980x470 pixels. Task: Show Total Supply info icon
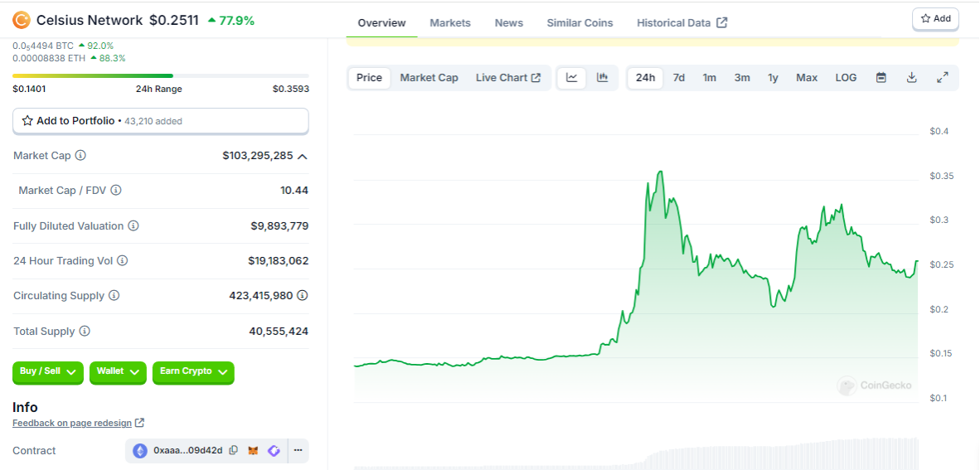tap(85, 332)
